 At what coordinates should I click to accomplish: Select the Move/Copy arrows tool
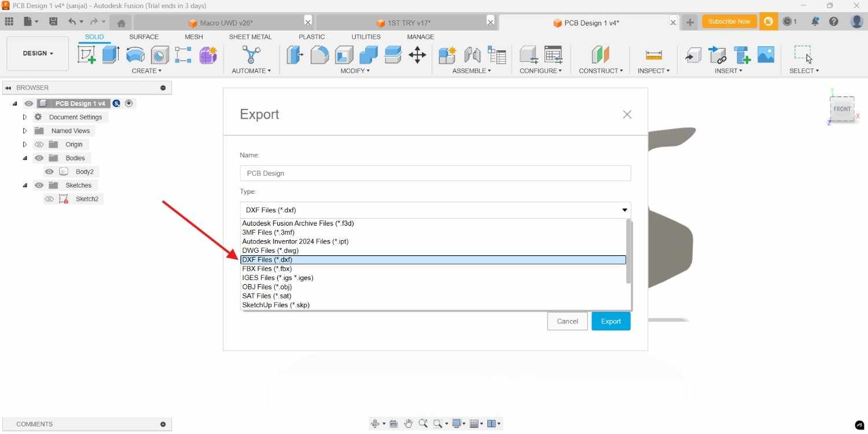tap(417, 55)
